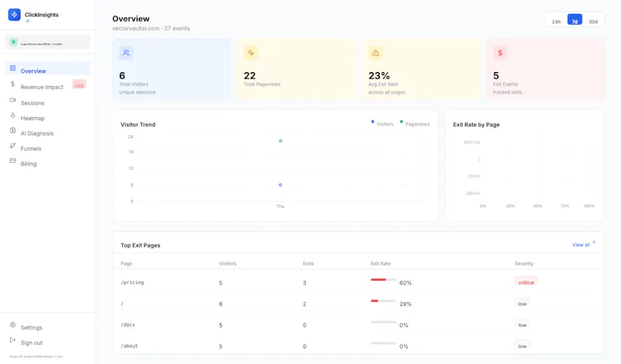This screenshot has width=621, height=364.
Task: Click the Heatmap flame icon
Action: 12,116
